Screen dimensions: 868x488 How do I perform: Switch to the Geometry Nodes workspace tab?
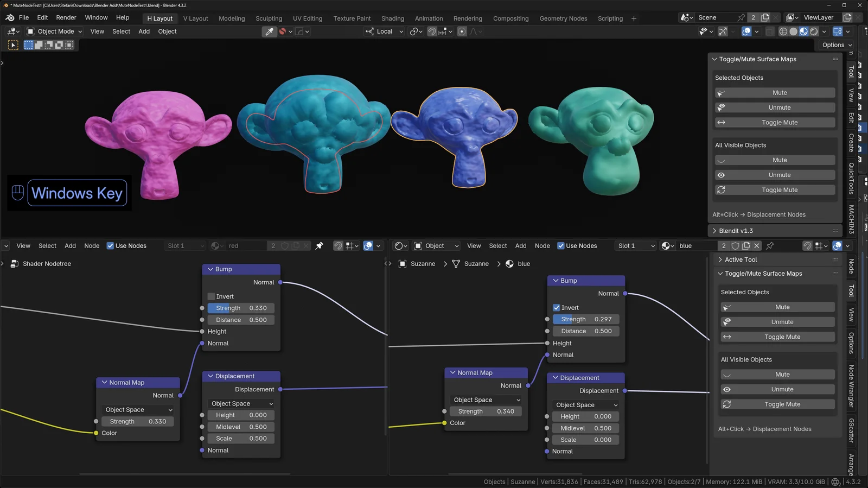tap(563, 18)
